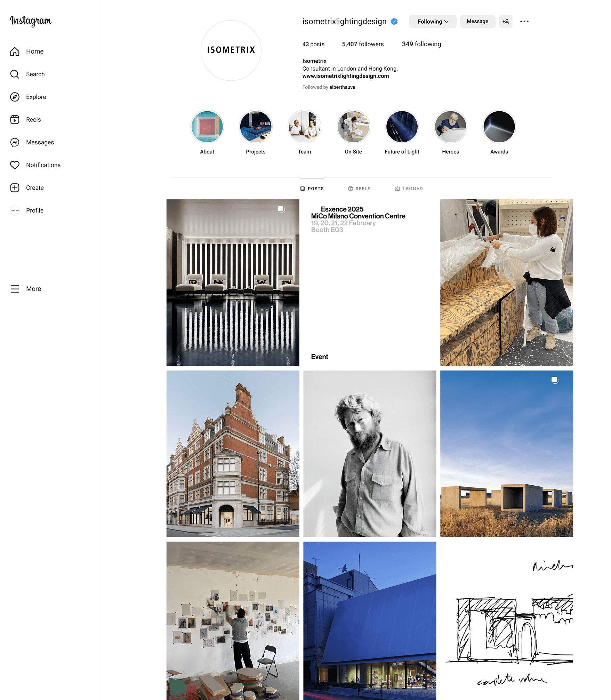Open the On Site story highlight
The height and width of the screenshot is (700, 611).
pyautogui.click(x=353, y=127)
